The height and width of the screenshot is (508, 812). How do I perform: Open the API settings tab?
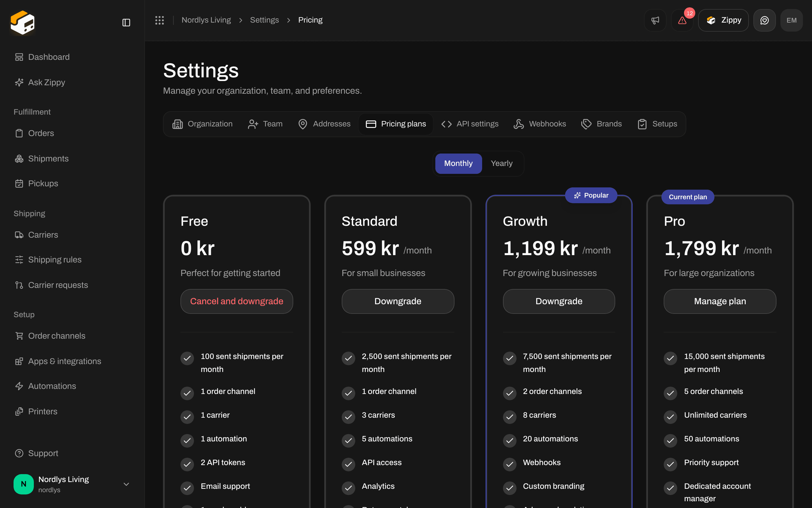(x=470, y=124)
